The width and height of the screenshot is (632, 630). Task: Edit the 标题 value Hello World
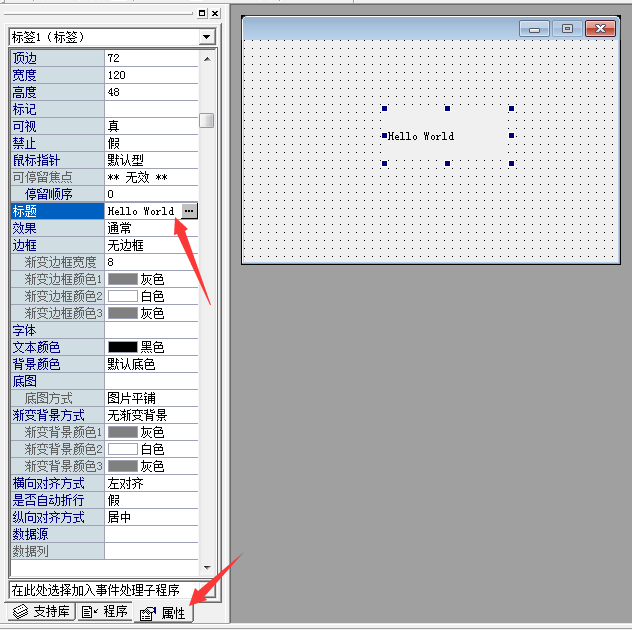coord(143,211)
